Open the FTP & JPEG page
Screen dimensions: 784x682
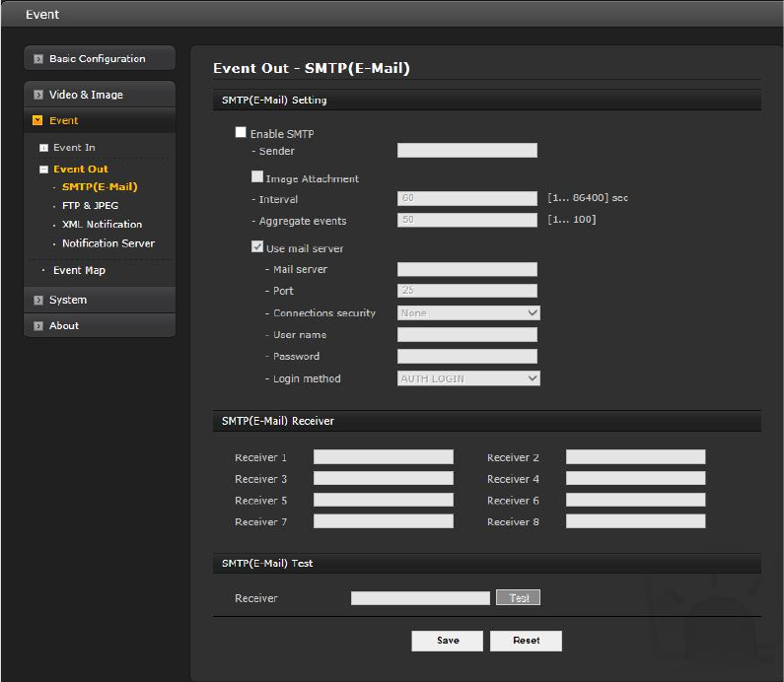point(90,206)
